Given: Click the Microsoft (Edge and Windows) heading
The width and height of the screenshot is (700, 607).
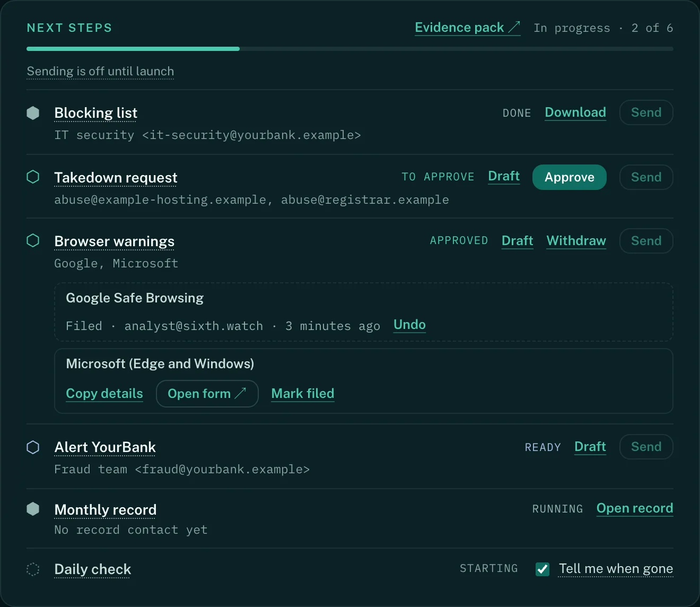Looking at the screenshot, I should pos(160,364).
